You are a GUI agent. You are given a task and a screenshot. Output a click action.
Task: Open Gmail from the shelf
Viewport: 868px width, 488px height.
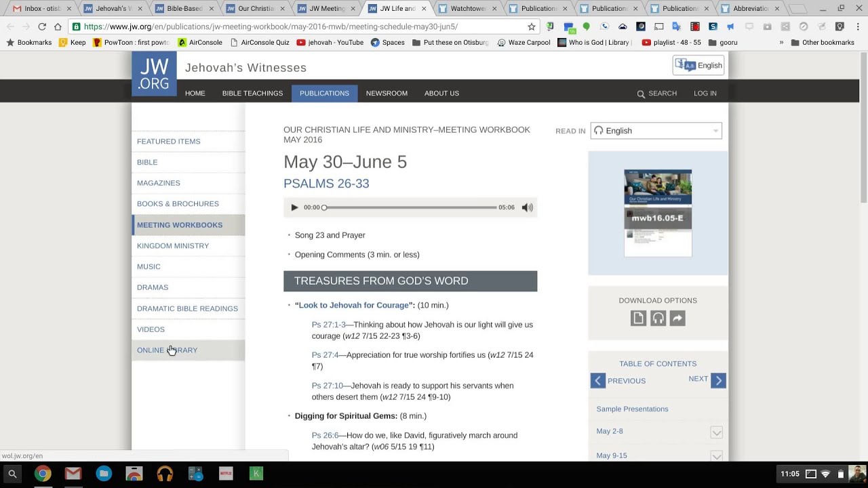[73, 474]
